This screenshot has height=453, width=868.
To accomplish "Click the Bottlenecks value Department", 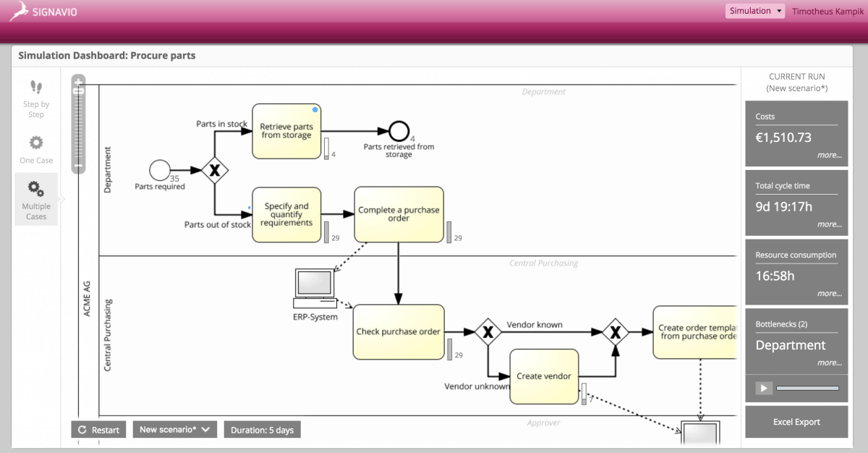I will (x=791, y=345).
